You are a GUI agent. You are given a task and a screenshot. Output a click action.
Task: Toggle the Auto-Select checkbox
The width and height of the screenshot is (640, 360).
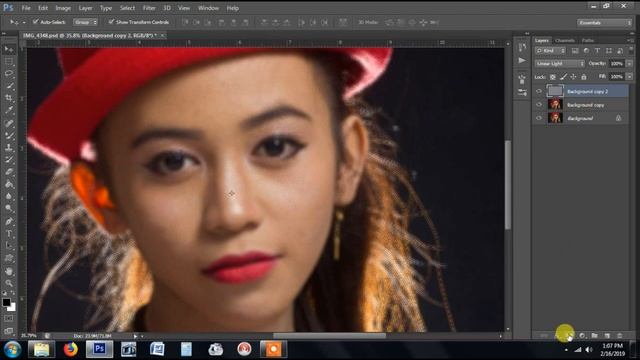tap(36, 22)
